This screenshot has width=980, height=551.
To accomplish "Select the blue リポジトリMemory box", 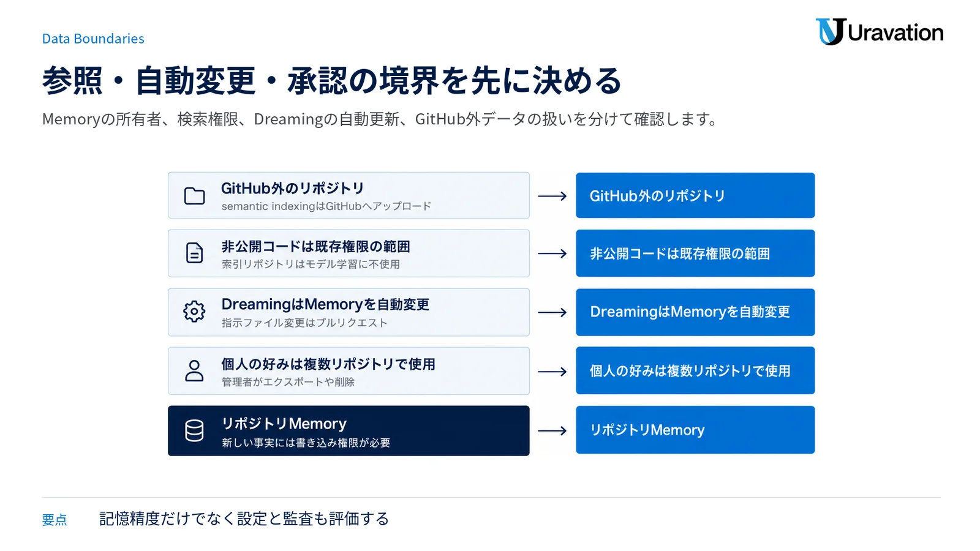I will (695, 430).
